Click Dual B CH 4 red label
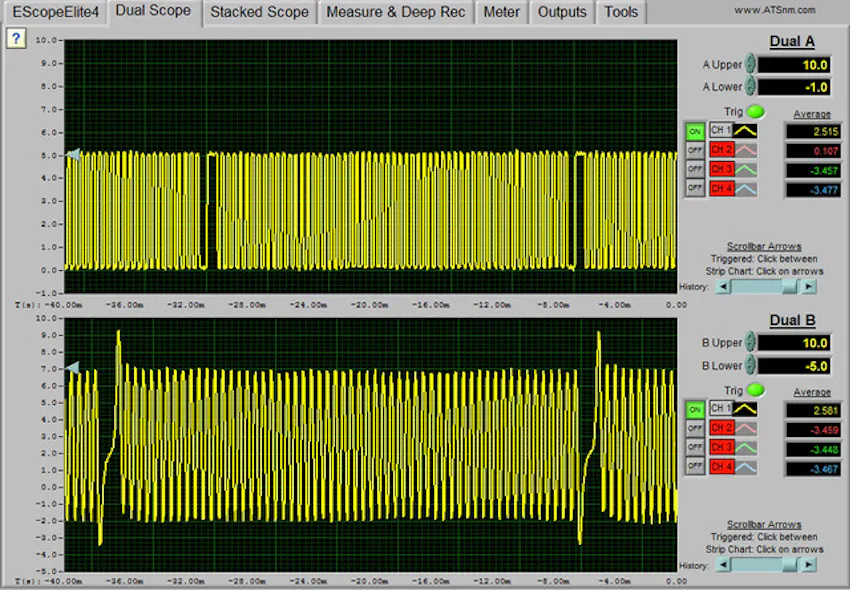Viewport: 850px width, 590px height. 722,467
